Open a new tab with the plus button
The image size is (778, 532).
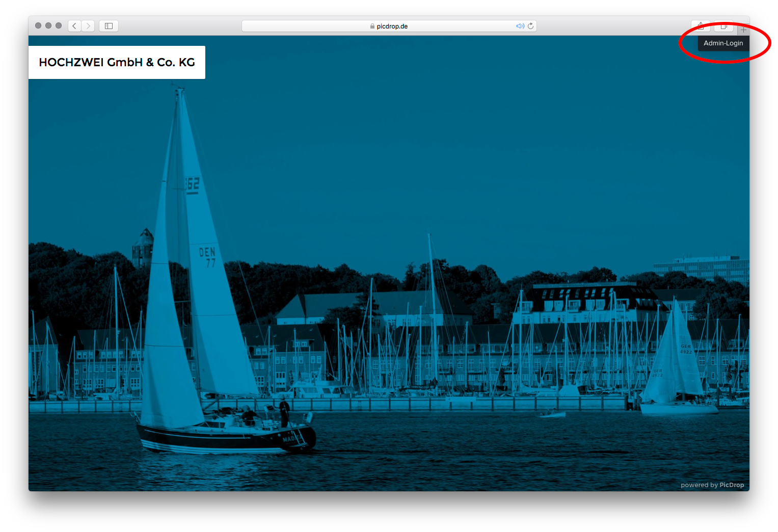pyautogui.click(x=743, y=30)
